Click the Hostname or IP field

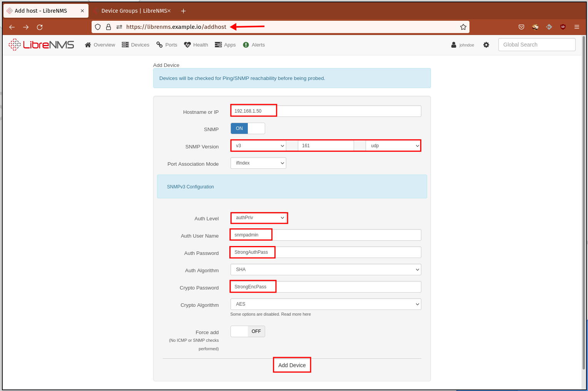point(326,111)
